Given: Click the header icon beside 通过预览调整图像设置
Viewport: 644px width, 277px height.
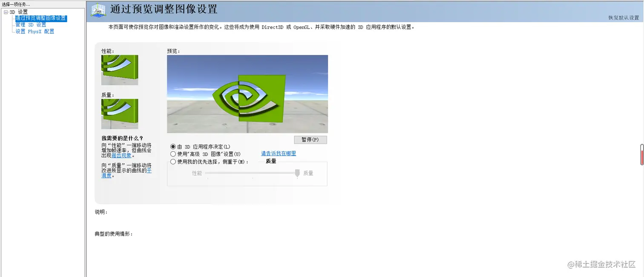Looking at the screenshot, I should tap(98, 11).
